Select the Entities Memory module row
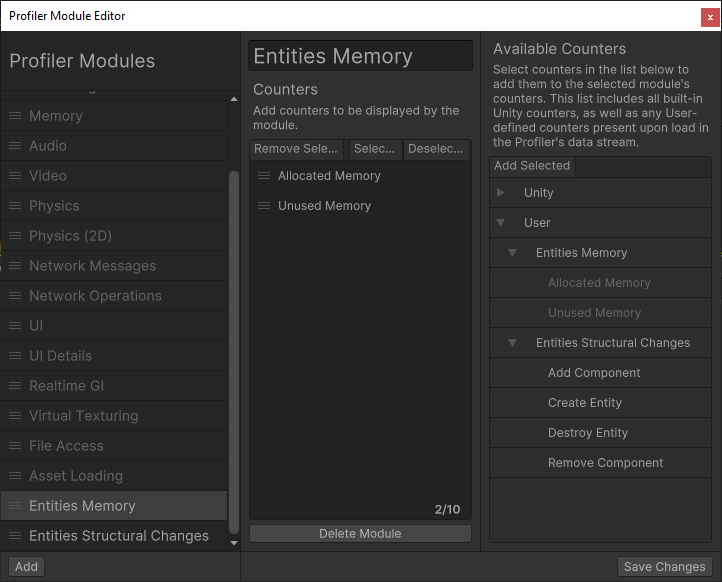 click(x=114, y=506)
